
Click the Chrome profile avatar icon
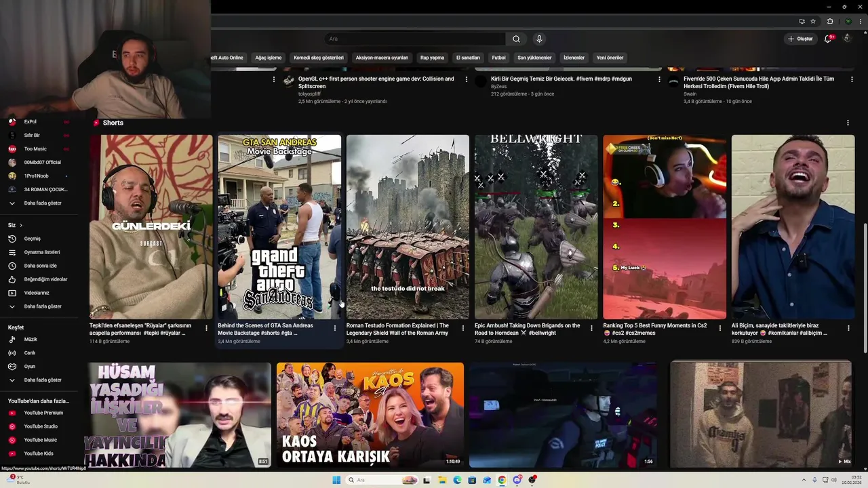(848, 21)
